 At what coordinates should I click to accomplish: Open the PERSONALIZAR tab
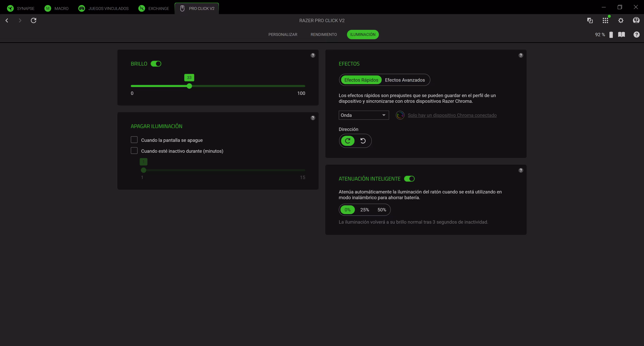click(x=283, y=35)
